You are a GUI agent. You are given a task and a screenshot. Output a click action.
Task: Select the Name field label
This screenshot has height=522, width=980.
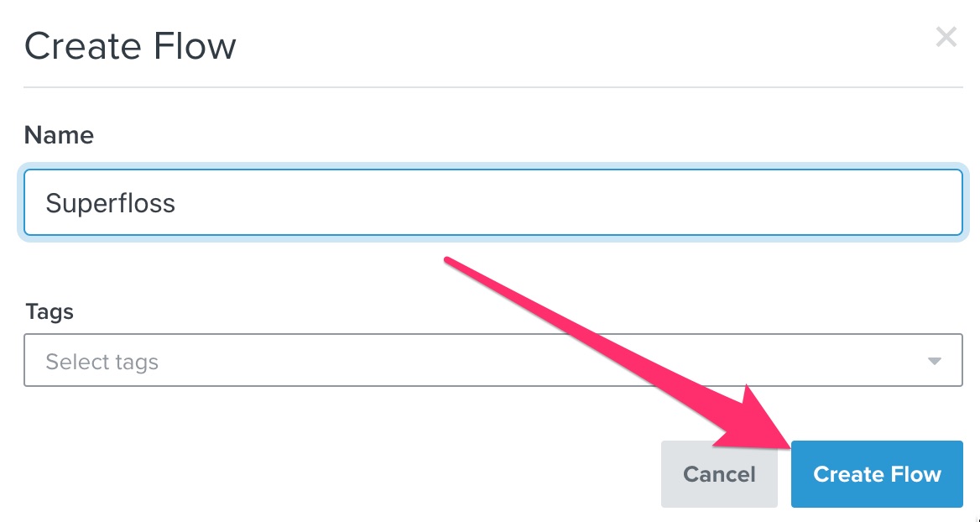coord(59,135)
